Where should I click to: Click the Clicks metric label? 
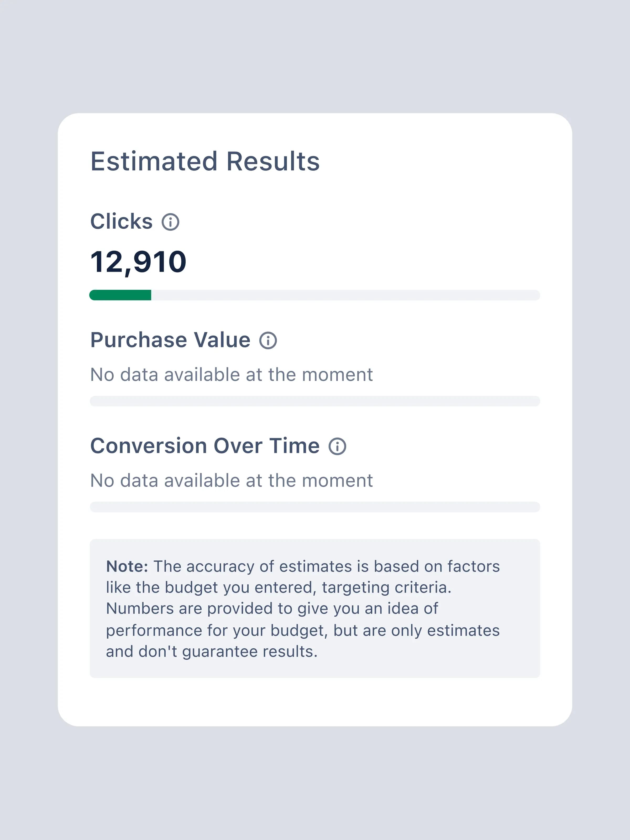tap(122, 221)
